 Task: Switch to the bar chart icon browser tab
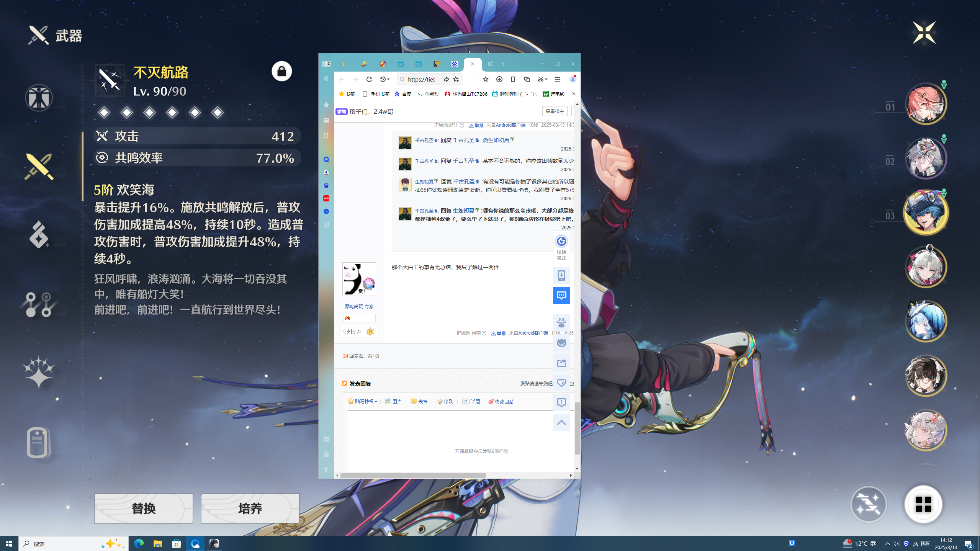click(x=343, y=64)
